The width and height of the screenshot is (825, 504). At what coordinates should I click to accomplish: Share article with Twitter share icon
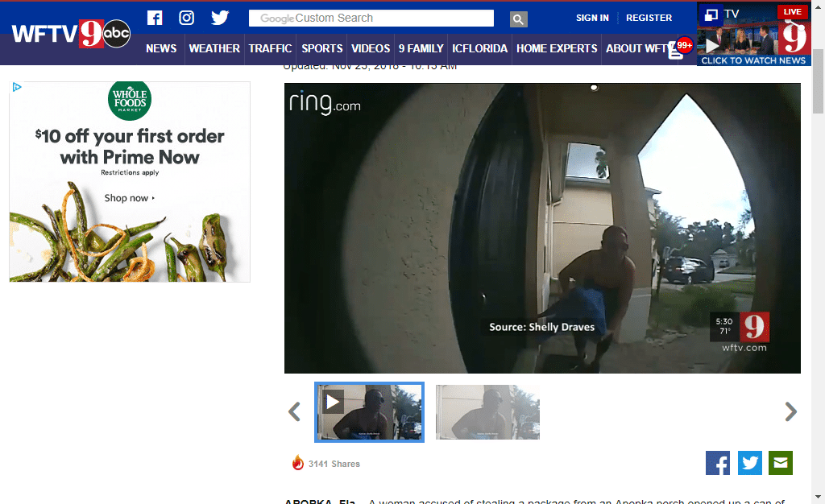tap(749, 463)
